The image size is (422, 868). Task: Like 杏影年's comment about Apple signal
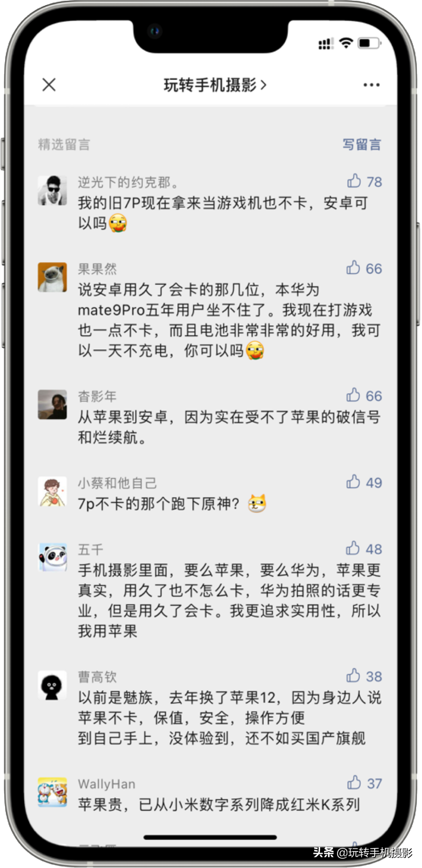pos(353,395)
